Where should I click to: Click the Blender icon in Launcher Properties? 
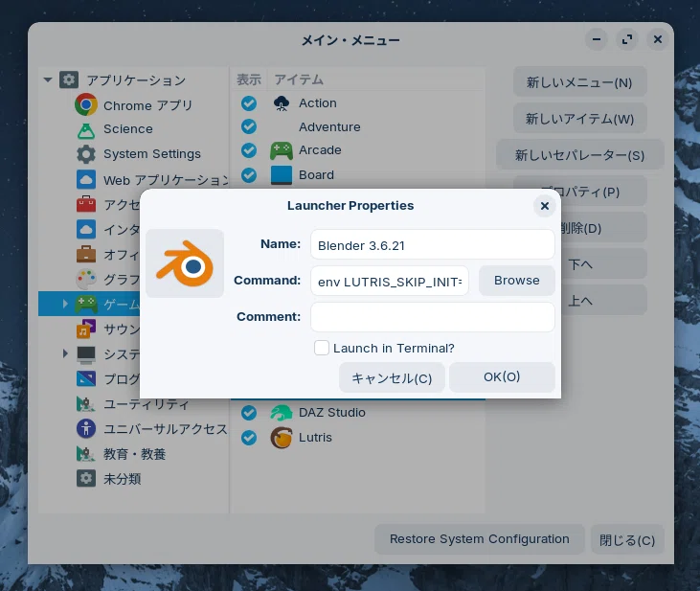click(185, 263)
